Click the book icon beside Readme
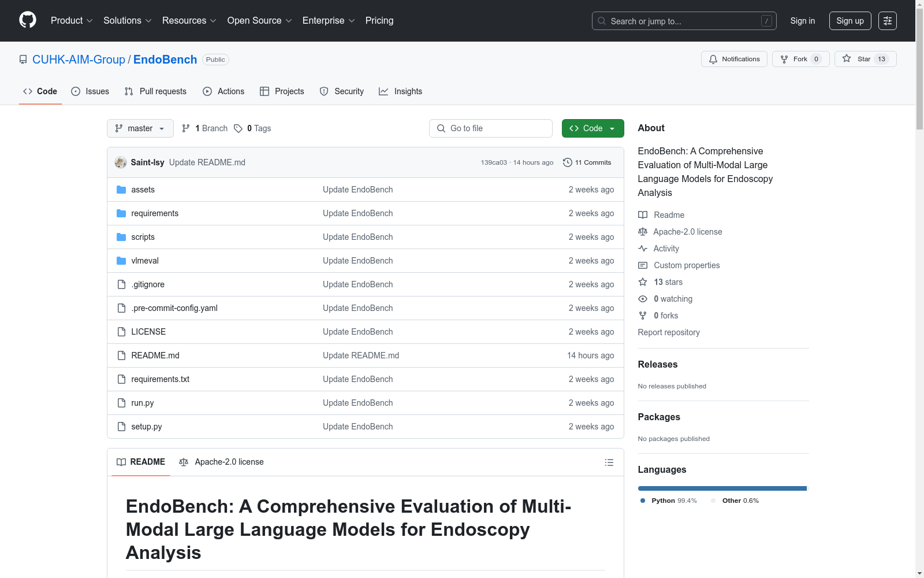The width and height of the screenshot is (924, 578). click(643, 215)
